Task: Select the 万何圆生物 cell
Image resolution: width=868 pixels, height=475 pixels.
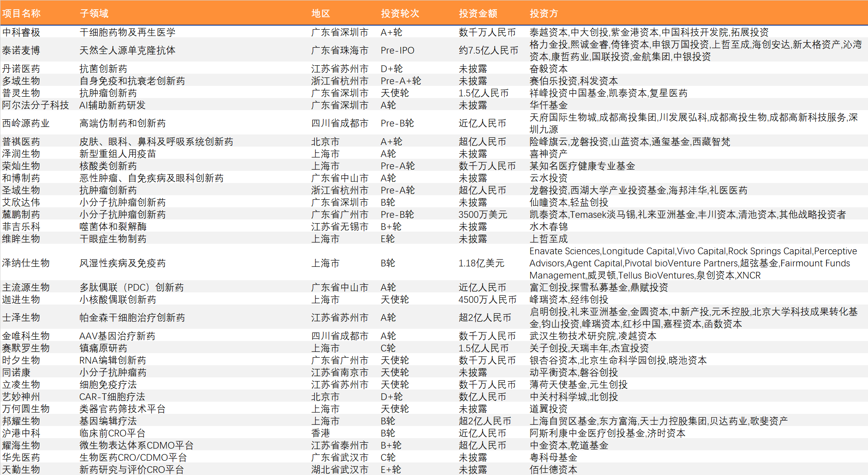Action: pos(26,409)
